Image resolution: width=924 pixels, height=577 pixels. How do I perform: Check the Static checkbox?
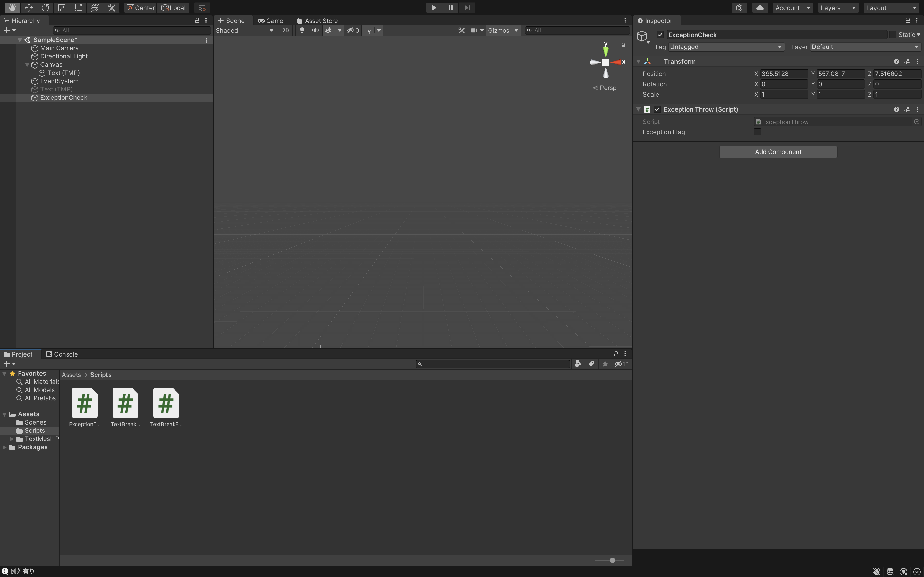(892, 35)
